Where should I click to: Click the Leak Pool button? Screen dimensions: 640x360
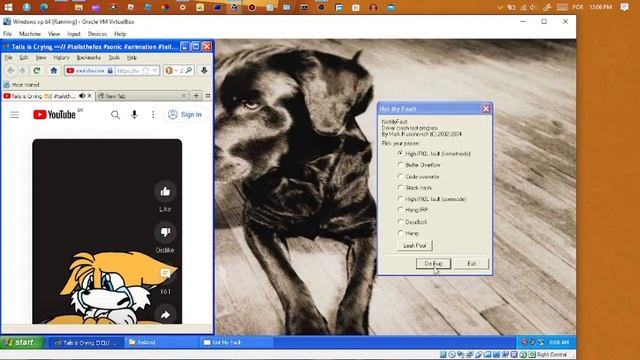click(x=414, y=245)
